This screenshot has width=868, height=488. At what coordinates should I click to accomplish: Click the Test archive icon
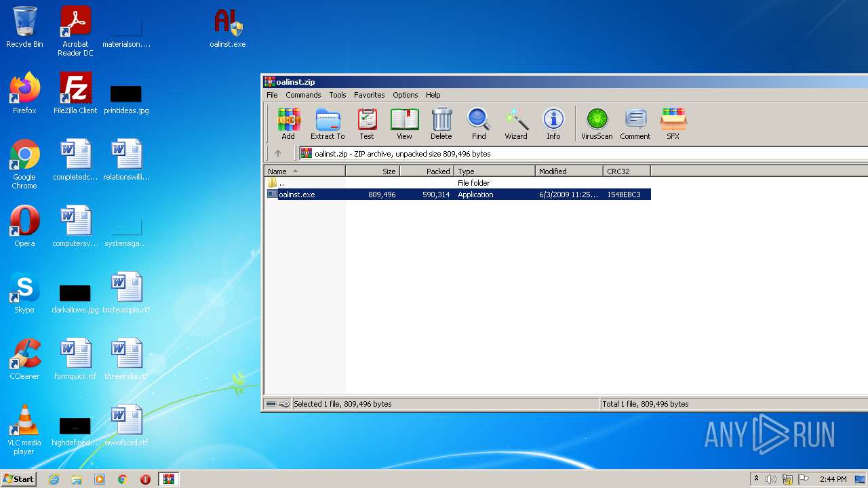click(367, 123)
